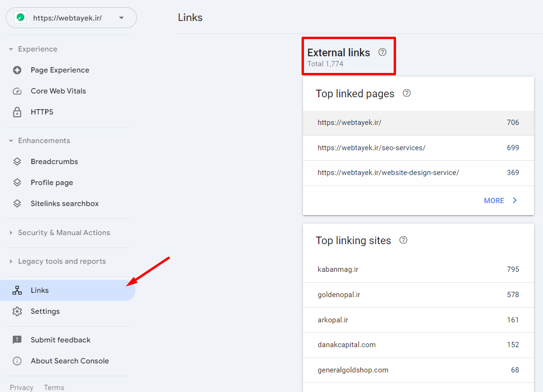
Task: Select the generalgoldshop.com linking site row
Action: click(x=418, y=370)
